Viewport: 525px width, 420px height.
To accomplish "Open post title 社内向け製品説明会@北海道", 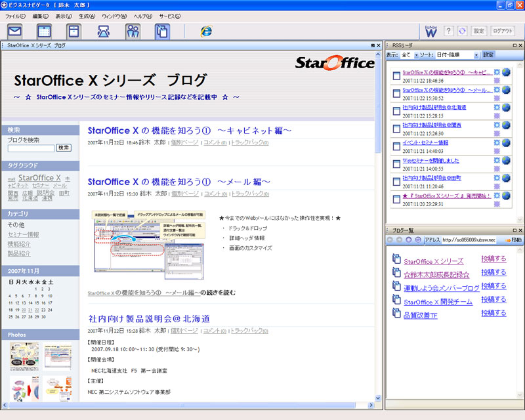I will click(x=150, y=318).
